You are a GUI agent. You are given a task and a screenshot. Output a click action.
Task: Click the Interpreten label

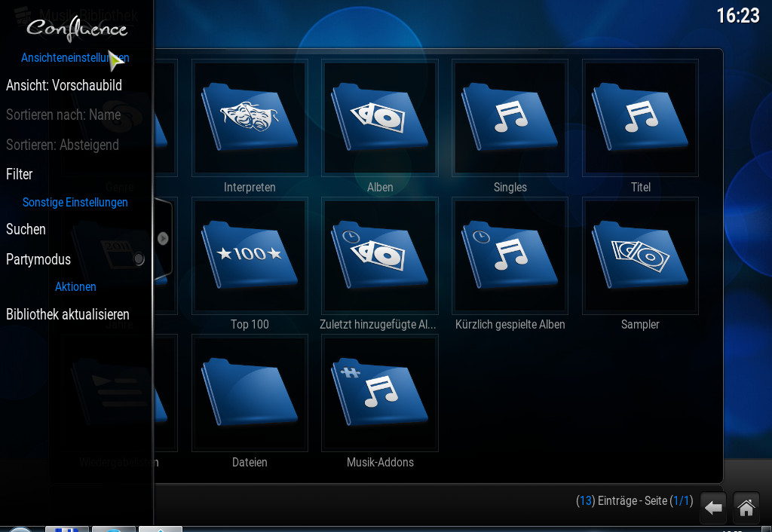[x=250, y=187]
